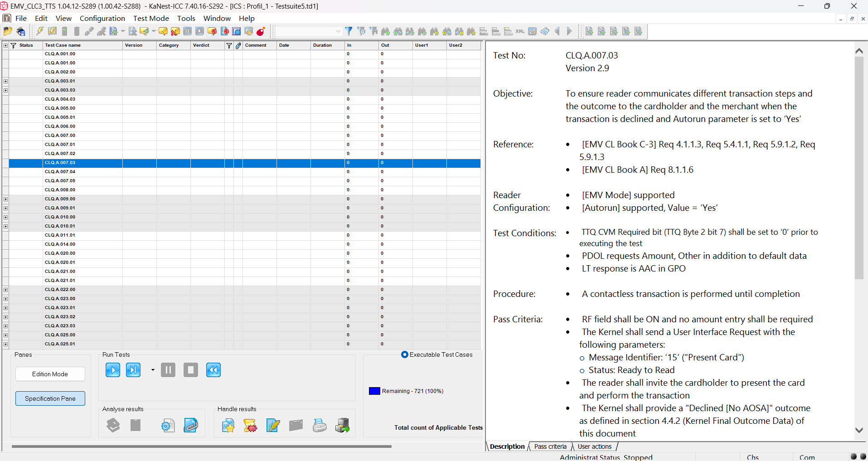This screenshot has width=868, height=461.
Task: Open the toolbar combo box dropdown
Action: pos(338,31)
